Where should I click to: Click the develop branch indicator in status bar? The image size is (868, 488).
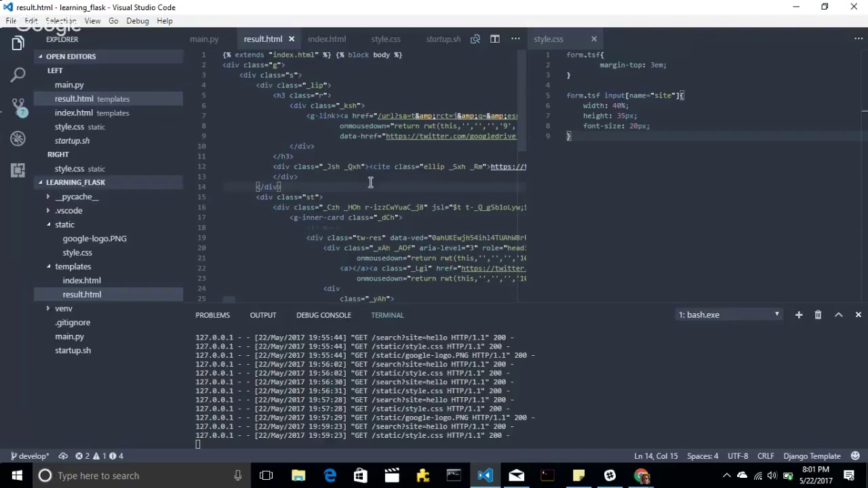(x=30, y=456)
